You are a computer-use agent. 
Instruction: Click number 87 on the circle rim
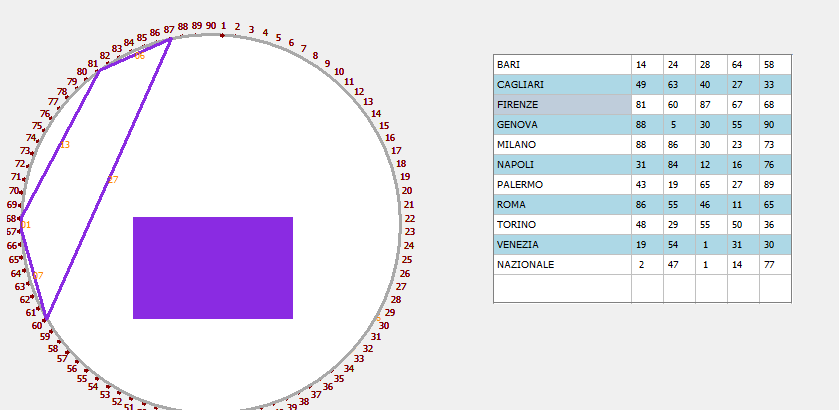(x=169, y=29)
